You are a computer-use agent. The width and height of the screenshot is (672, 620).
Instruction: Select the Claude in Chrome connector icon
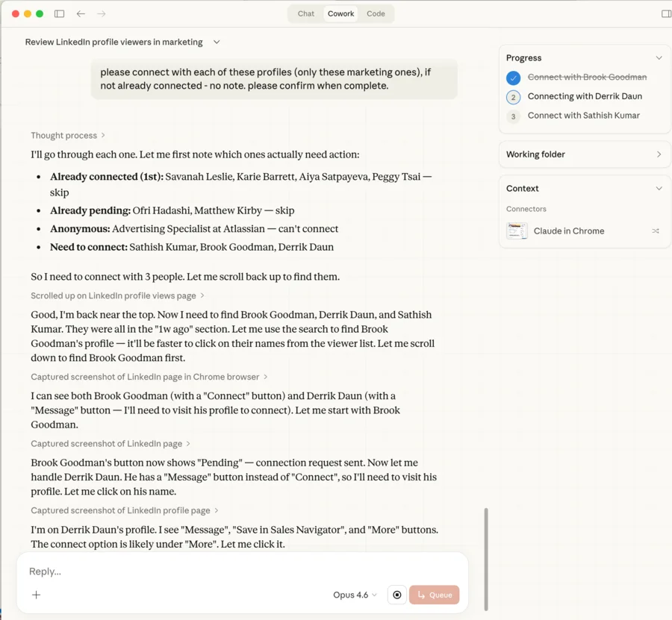(517, 231)
